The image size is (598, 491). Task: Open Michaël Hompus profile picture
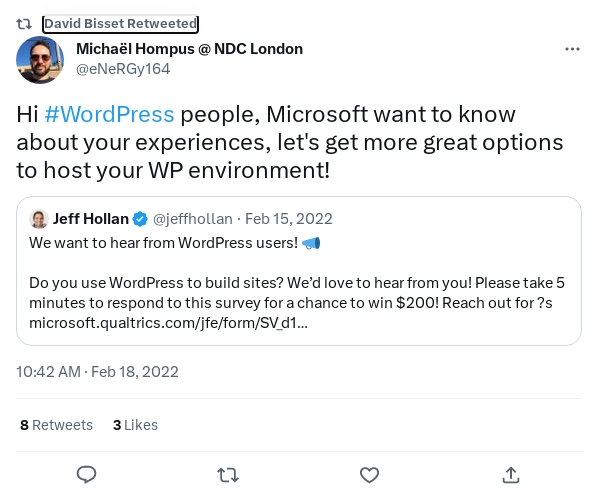(40, 60)
